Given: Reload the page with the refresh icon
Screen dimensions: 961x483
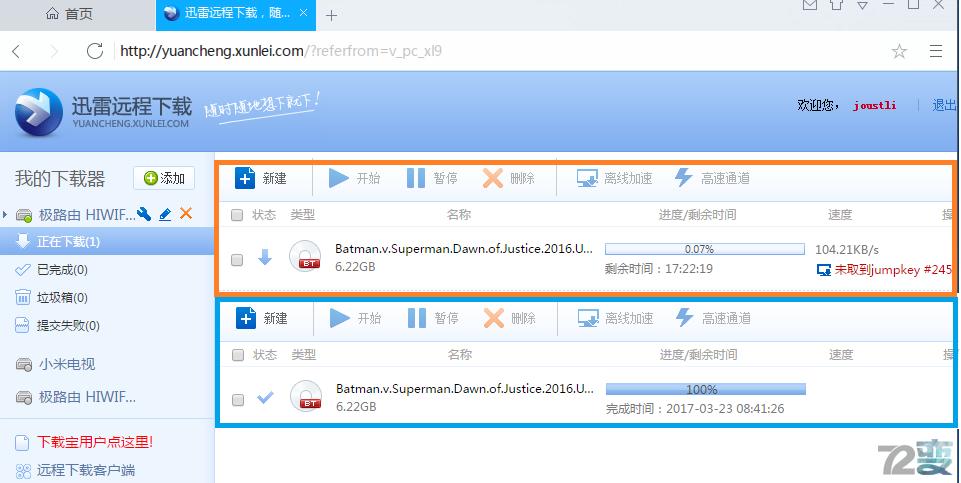Looking at the screenshot, I should pyautogui.click(x=95, y=51).
